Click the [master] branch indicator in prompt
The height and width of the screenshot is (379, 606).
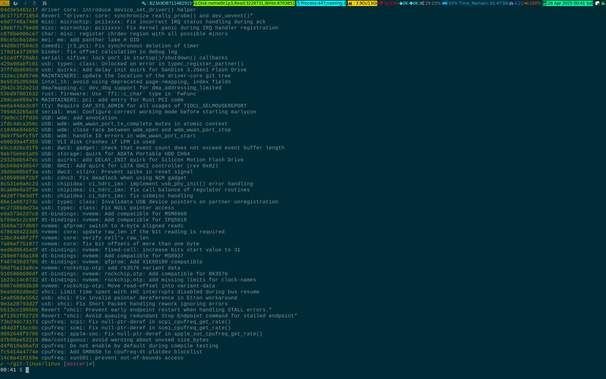(x=79, y=364)
